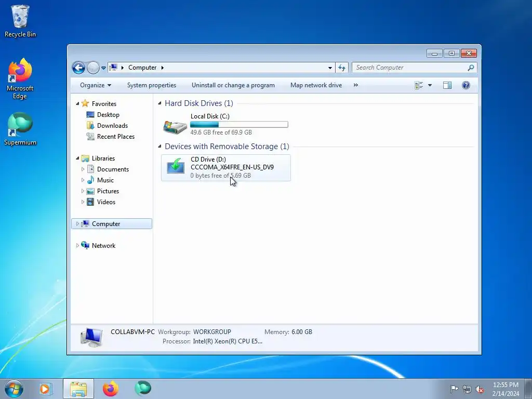Image resolution: width=532 pixels, height=399 pixels.
Task: Expand the Music library
Action: pos(83,180)
